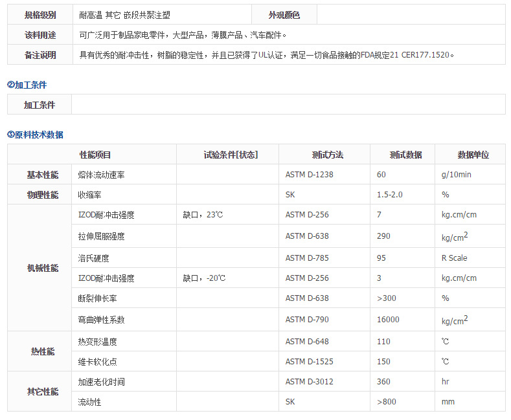This screenshot has width=511, height=420.
Task: Select the 可广泛用于制品家电零件 usage text
Action: coord(122,35)
